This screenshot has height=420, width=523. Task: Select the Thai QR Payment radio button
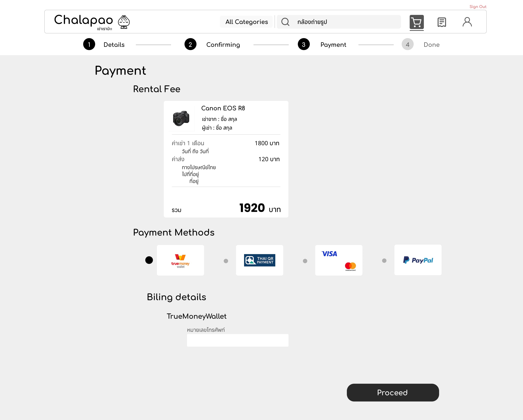click(x=226, y=261)
